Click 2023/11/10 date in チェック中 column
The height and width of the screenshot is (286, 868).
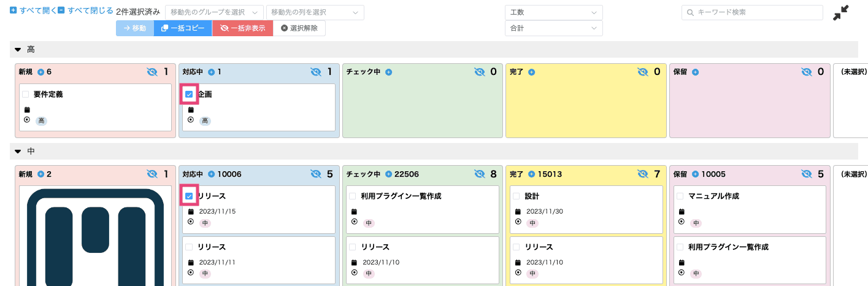pyautogui.click(x=381, y=262)
